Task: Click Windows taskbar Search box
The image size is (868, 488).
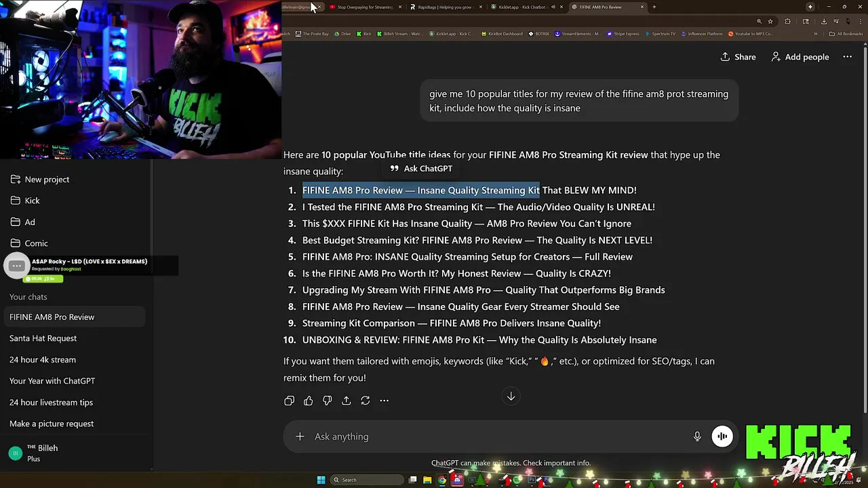Action: (x=366, y=480)
